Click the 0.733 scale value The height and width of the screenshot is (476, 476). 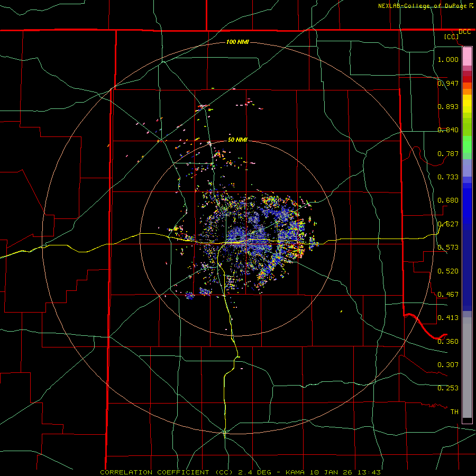(x=448, y=177)
